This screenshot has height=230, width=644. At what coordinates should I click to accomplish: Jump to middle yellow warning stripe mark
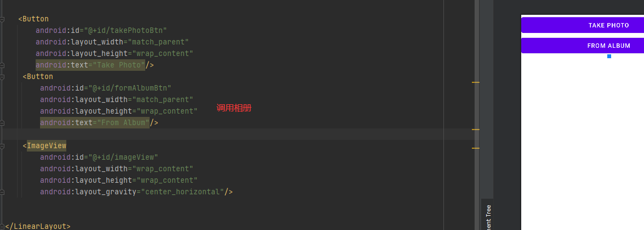pos(476,130)
